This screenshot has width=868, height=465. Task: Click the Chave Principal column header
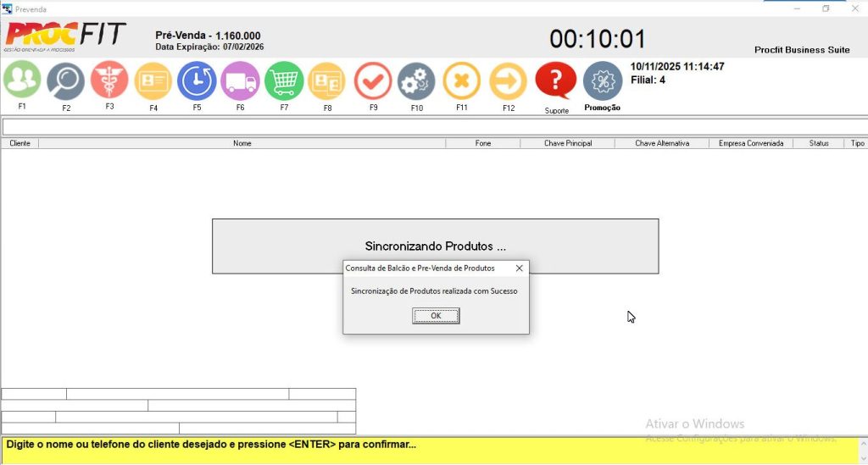point(567,144)
